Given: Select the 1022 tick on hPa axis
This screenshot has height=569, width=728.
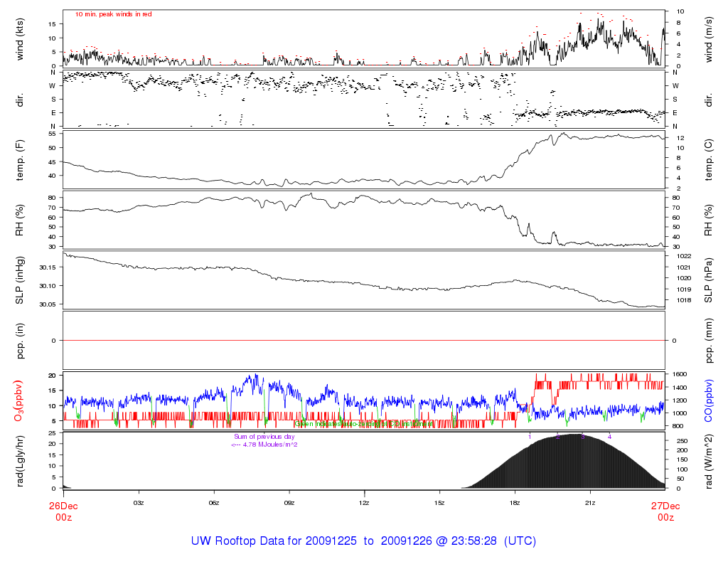Looking at the screenshot, I should coord(684,256).
